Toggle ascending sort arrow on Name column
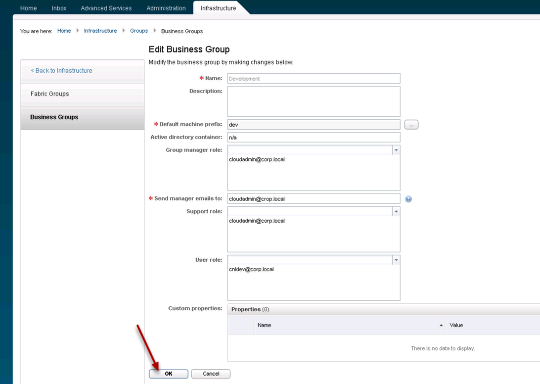The height and width of the screenshot is (384, 540). pyautogui.click(x=441, y=325)
